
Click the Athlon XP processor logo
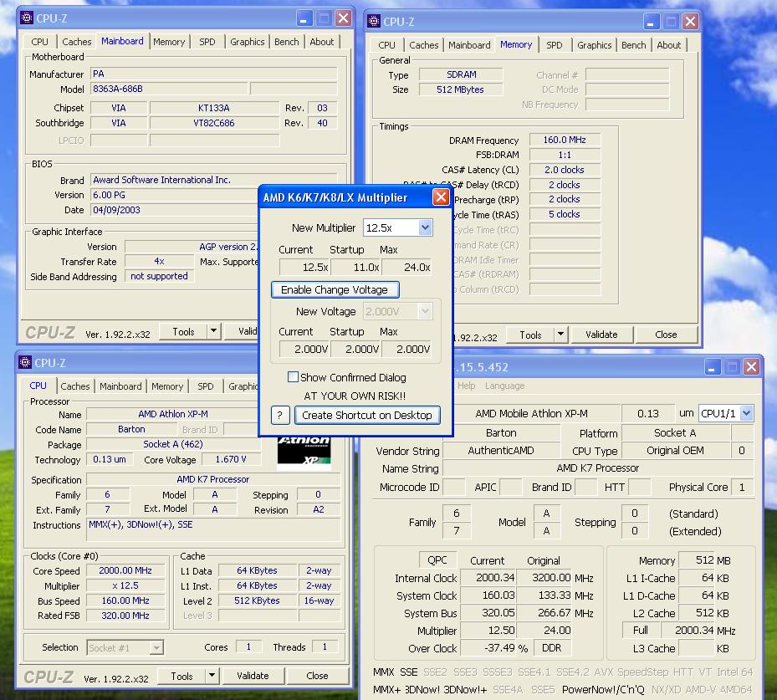[304, 449]
